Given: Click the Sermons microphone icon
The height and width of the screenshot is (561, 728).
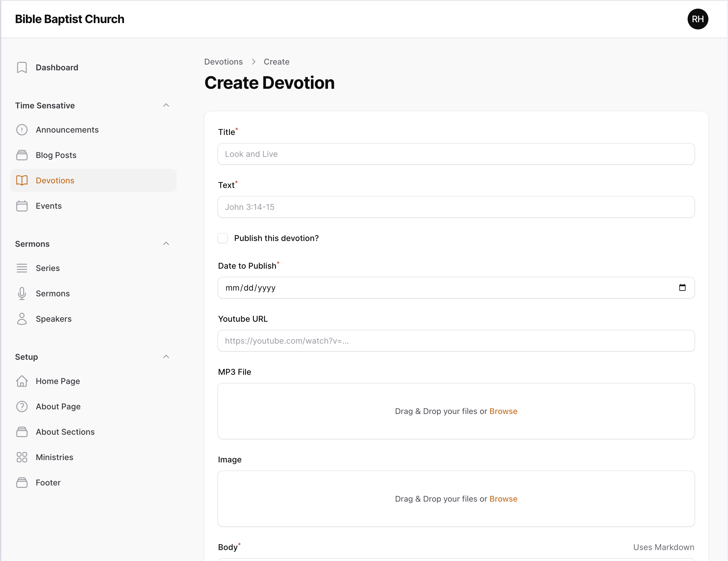Looking at the screenshot, I should pos(22,293).
